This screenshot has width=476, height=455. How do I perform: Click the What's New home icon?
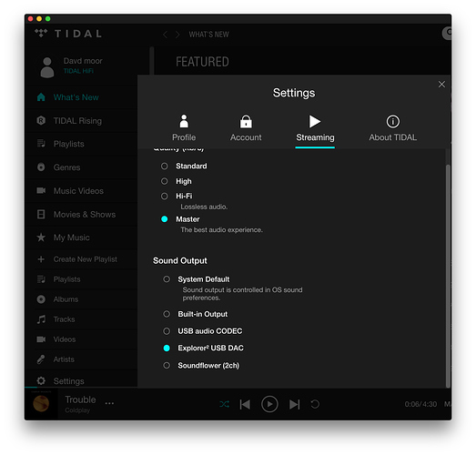(x=41, y=97)
